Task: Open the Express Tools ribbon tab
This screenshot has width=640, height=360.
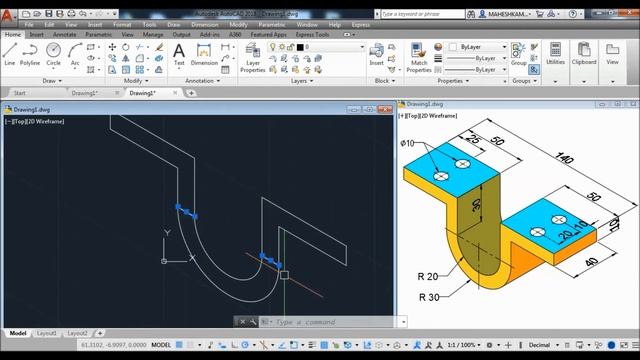Action: pyautogui.click(x=312, y=35)
